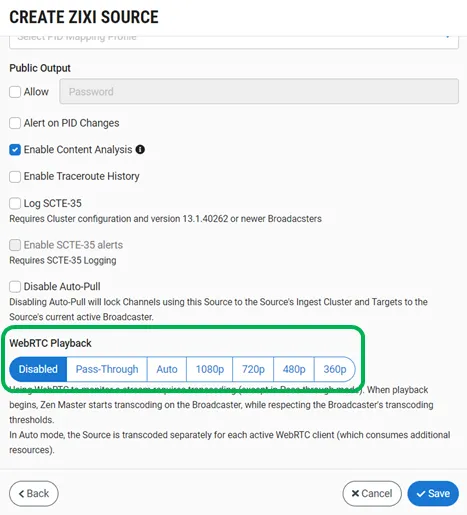Click the Enable SCTE-35 alerts checkbox

click(15, 245)
